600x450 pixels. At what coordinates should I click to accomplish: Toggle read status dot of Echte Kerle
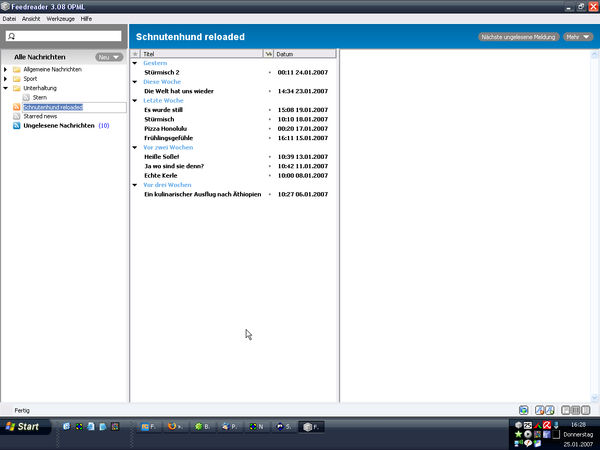click(269, 175)
